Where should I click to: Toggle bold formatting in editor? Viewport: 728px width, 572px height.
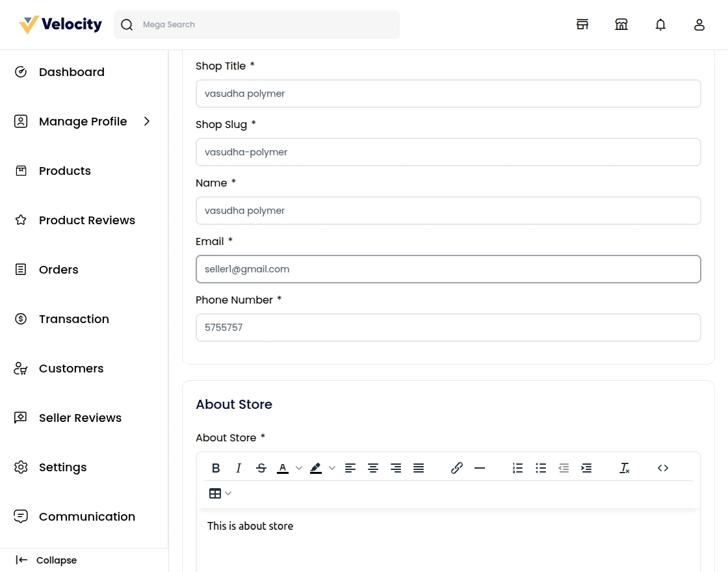tap(216, 468)
